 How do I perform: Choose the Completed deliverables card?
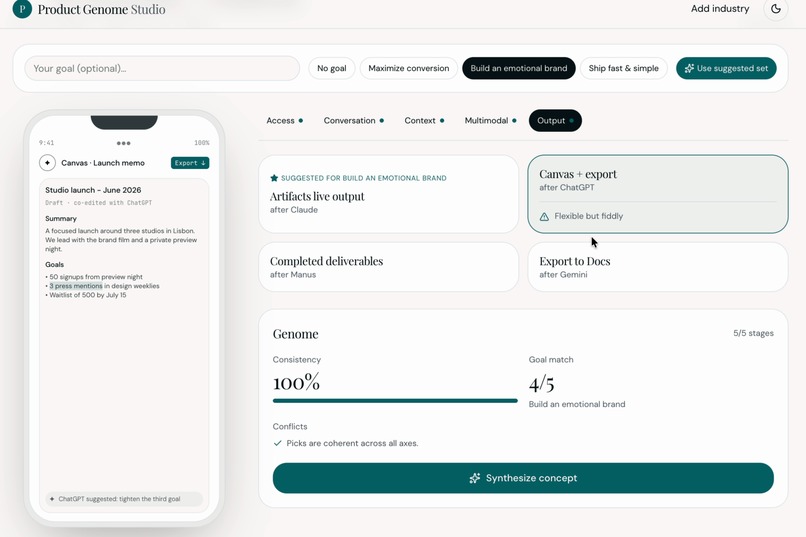[x=389, y=267]
